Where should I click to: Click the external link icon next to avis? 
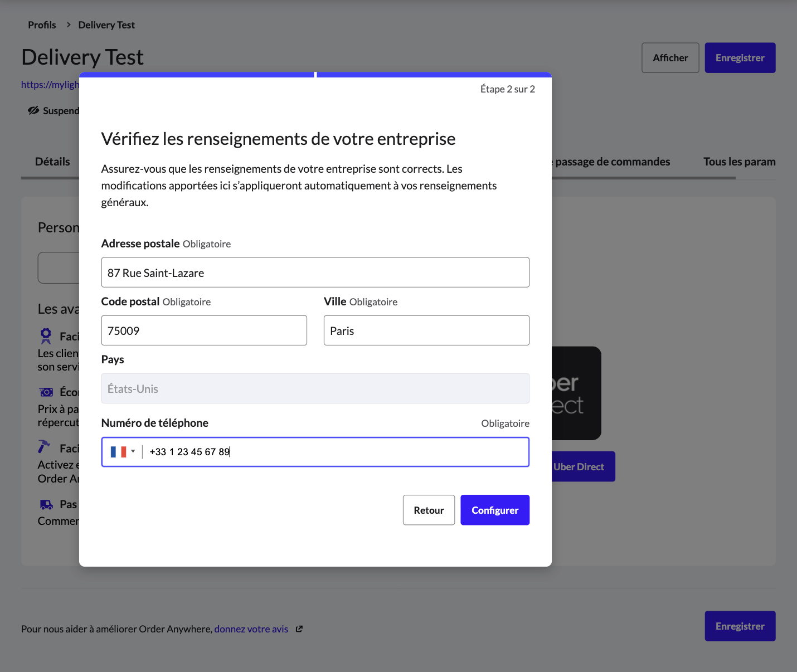click(299, 629)
